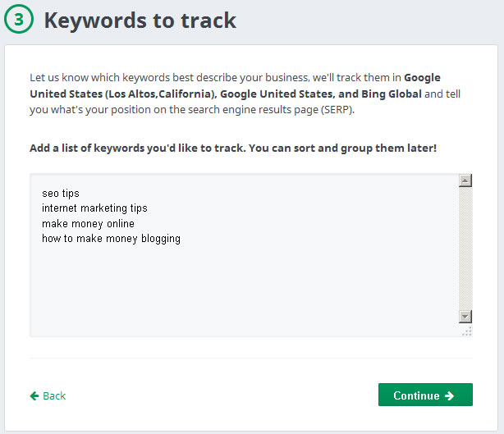Click the green Continue button
Image resolution: width=504 pixels, height=434 pixels.
pyautogui.click(x=425, y=395)
